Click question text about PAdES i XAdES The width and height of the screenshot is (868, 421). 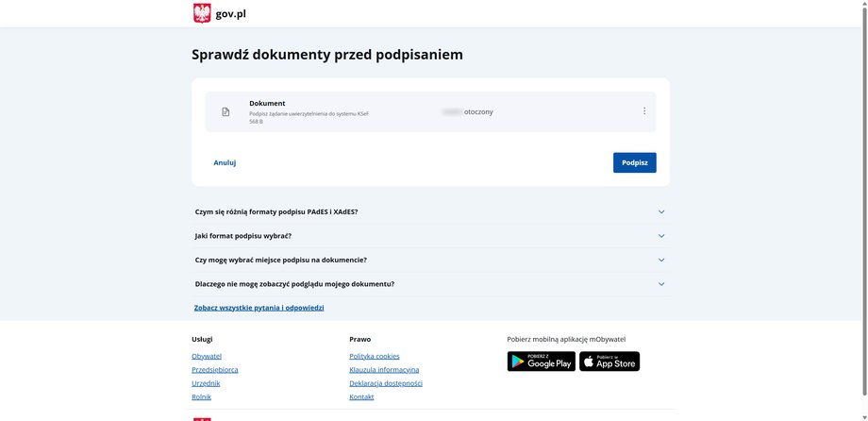(276, 212)
